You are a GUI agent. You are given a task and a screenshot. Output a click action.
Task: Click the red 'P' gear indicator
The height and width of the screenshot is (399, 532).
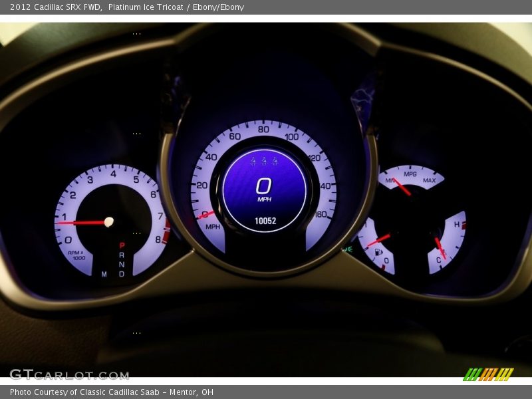[122, 245]
